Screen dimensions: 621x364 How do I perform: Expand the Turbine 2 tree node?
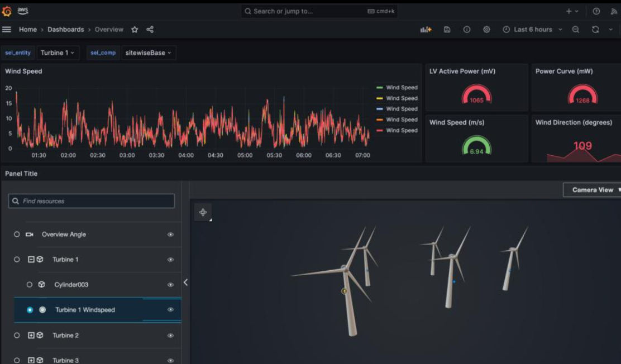(x=31, y=335)
